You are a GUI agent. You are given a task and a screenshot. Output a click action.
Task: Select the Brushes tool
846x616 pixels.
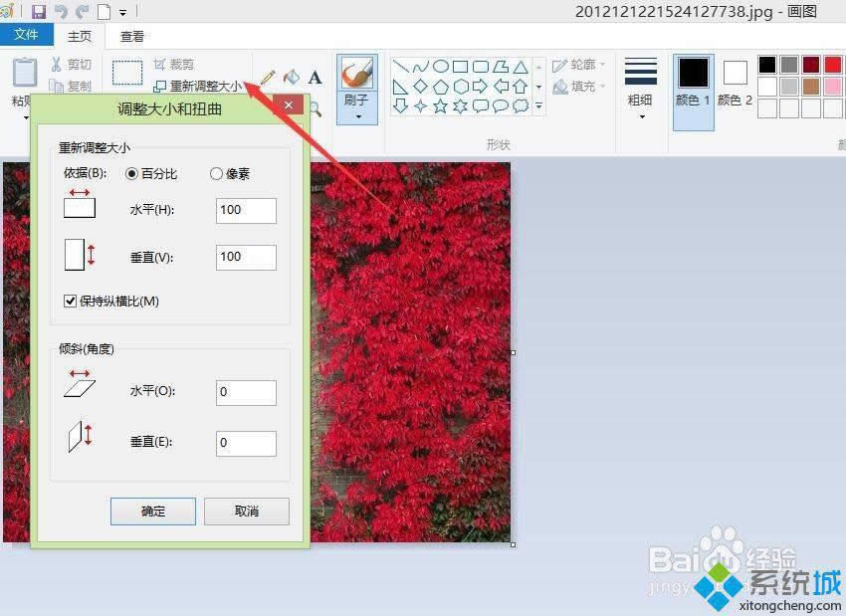tap(357, 72)
